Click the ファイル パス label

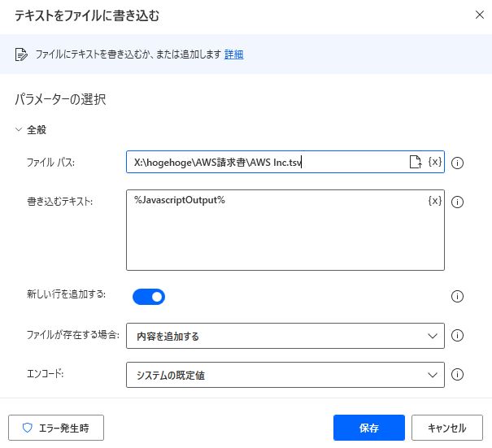[x=50, y=162]
